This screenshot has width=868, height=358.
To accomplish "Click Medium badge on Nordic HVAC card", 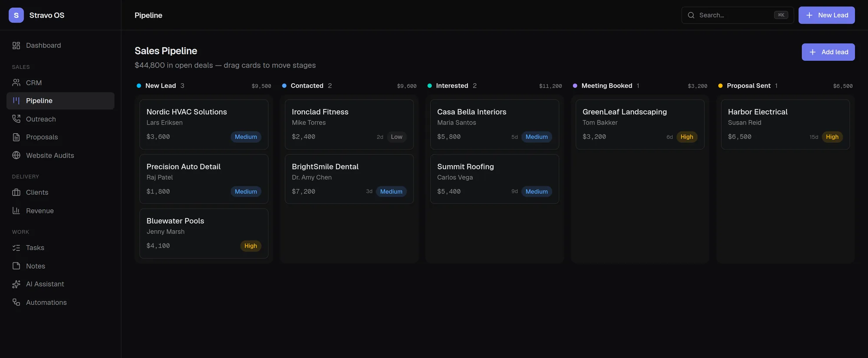I will pos(246,137).
